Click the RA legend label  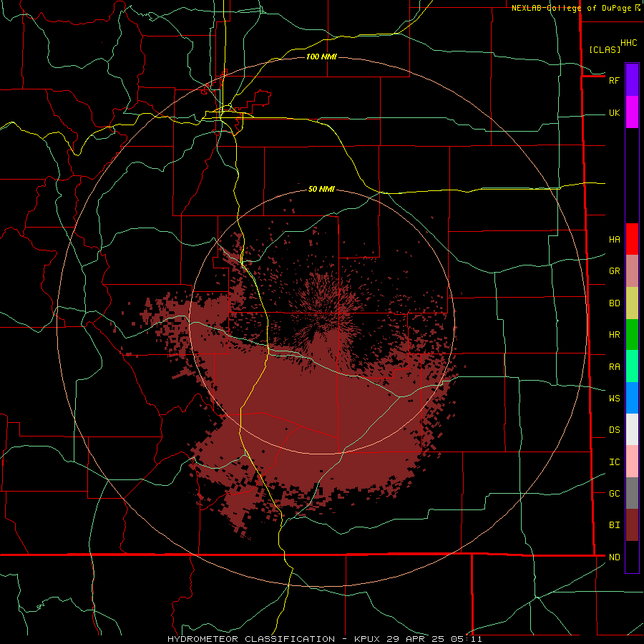tap(614, 367)
